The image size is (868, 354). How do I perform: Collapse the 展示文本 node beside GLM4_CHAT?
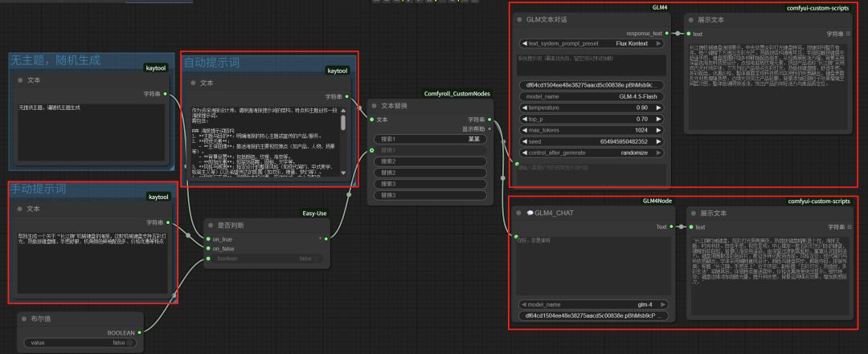pos(693,213)
